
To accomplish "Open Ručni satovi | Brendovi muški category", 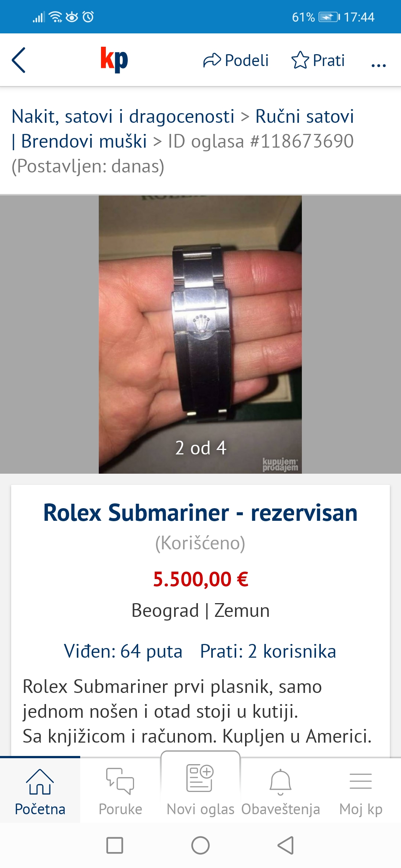I will (x=183, y=128).
